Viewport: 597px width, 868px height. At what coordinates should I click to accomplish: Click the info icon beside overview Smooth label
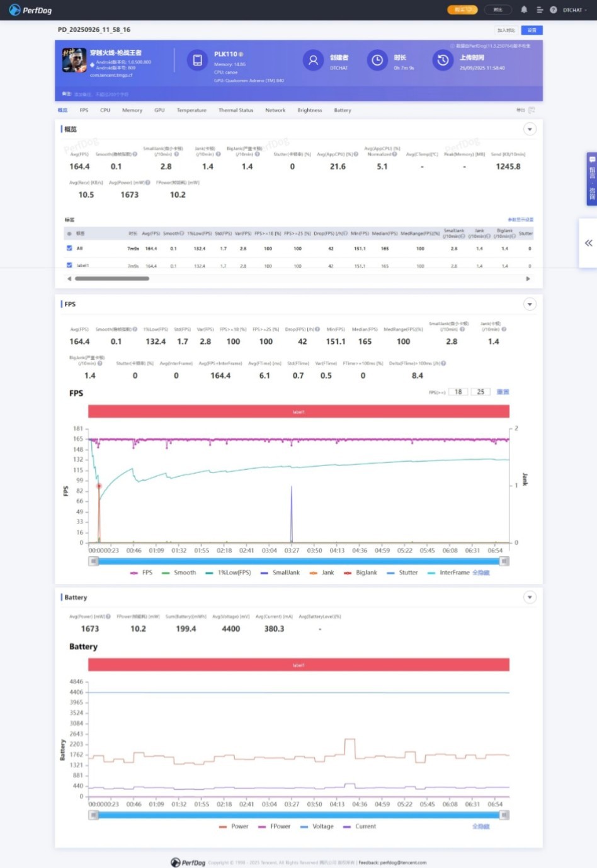135,154
